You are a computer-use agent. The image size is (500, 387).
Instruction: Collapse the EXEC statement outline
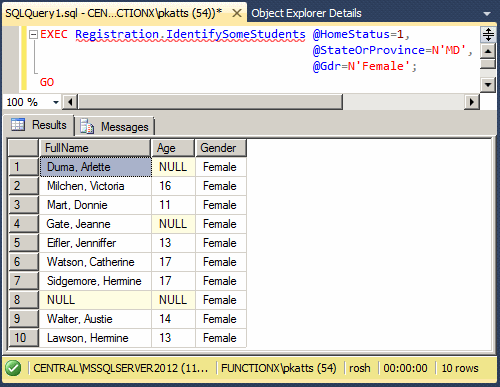[33, 34]
